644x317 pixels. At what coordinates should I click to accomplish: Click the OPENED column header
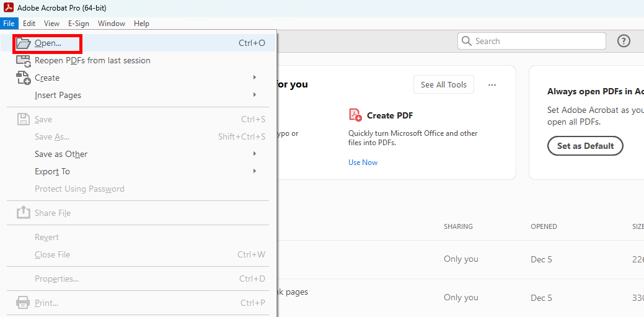pyautogui.click(x=544, y=226)
